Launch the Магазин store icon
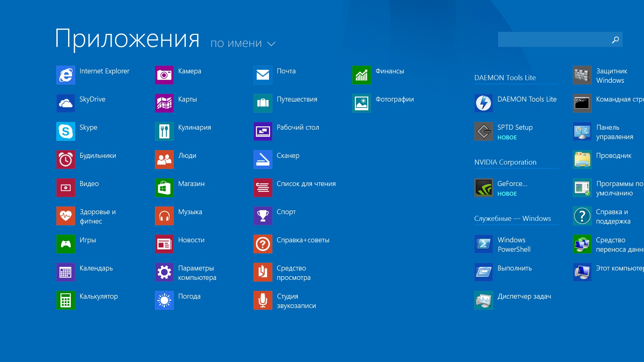644x362 pixels. [164, 188]
